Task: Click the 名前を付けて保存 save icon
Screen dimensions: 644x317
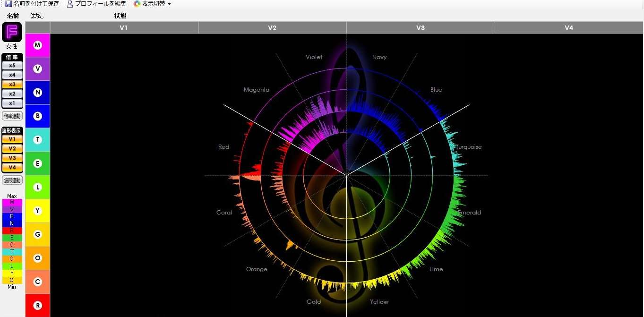Action: pyautogui.click(x=9, y=4)
